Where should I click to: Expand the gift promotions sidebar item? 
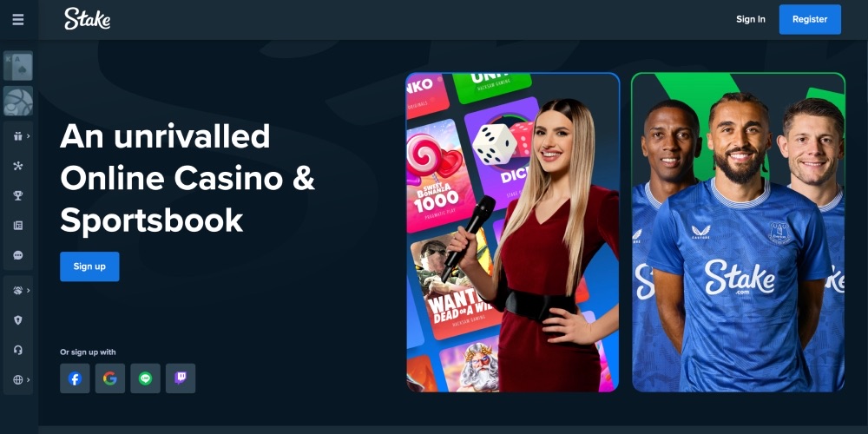21,136
